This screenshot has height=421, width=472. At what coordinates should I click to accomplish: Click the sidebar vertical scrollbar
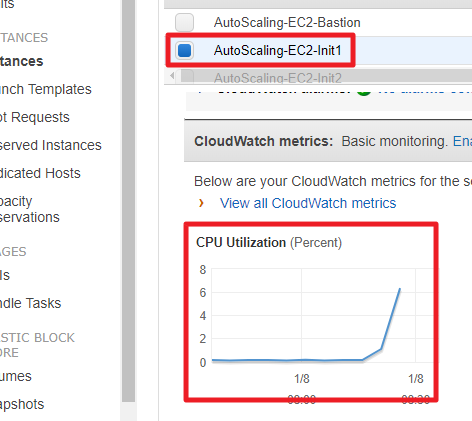[128, 200]
